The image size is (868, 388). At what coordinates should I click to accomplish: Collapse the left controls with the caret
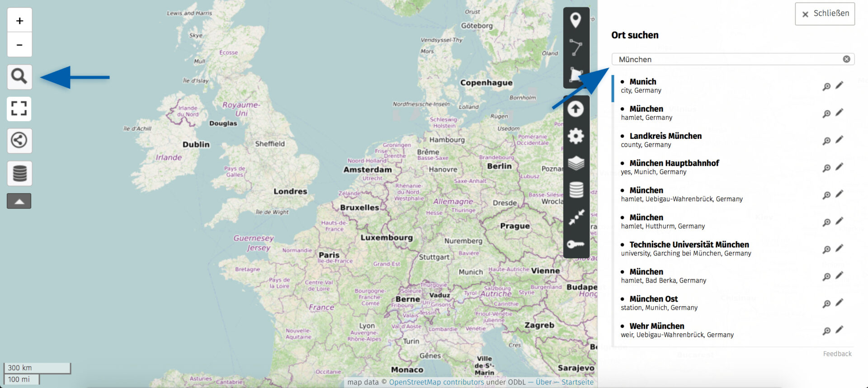click(19, 201)
